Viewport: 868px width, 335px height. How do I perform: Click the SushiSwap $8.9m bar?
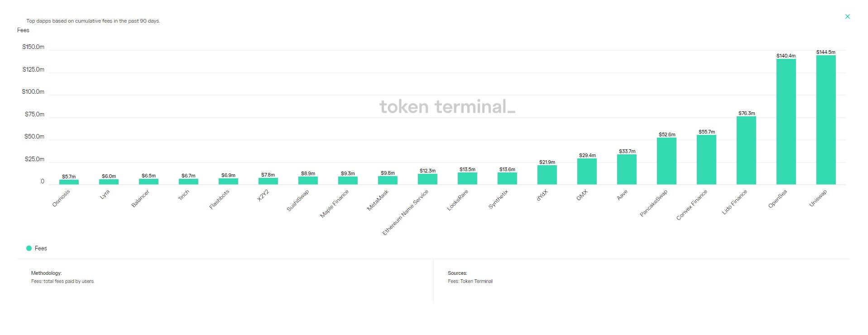click(x=307, y=180)
